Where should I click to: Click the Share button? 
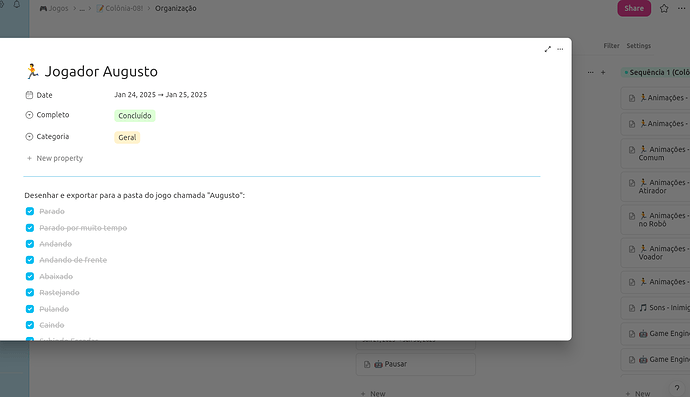coord(634,8)
